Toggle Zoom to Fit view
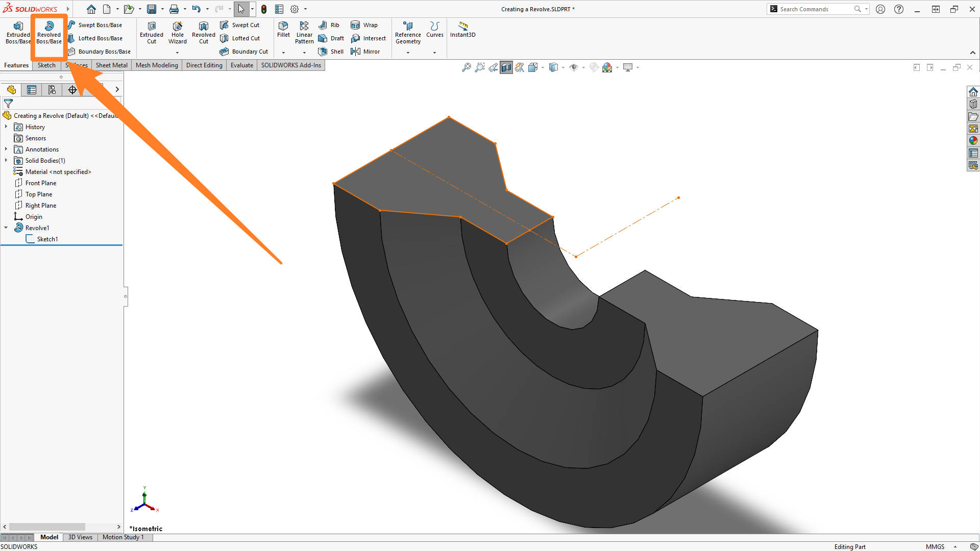Image resolution: width=980 pixels, height=551 pixels. pos(466,67)
